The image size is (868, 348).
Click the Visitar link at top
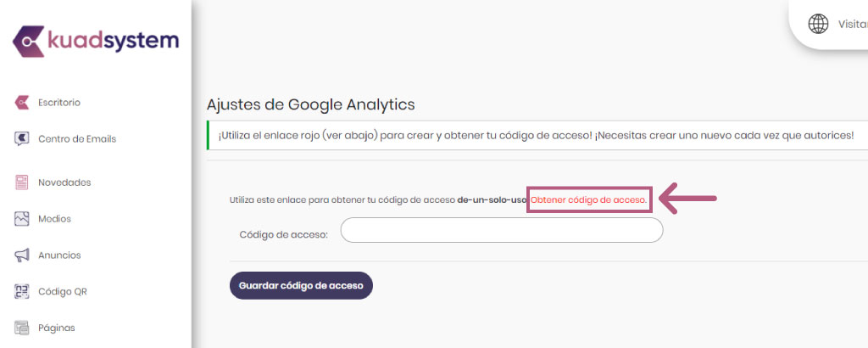point(853,25)
